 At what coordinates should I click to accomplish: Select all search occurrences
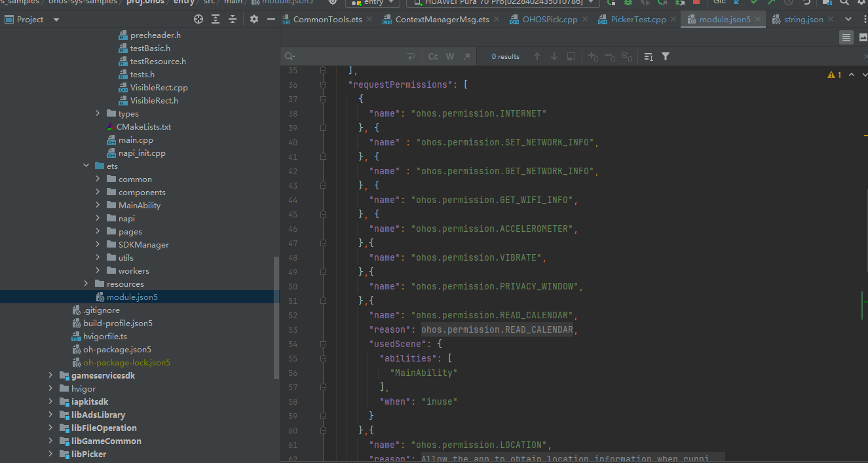627,57
